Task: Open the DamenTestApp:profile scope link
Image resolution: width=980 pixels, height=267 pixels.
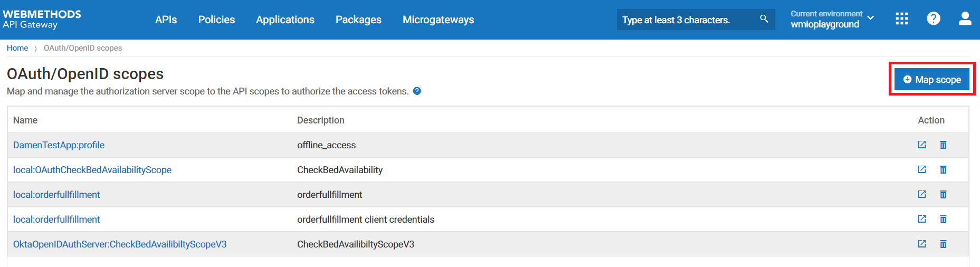Action: 59,145
